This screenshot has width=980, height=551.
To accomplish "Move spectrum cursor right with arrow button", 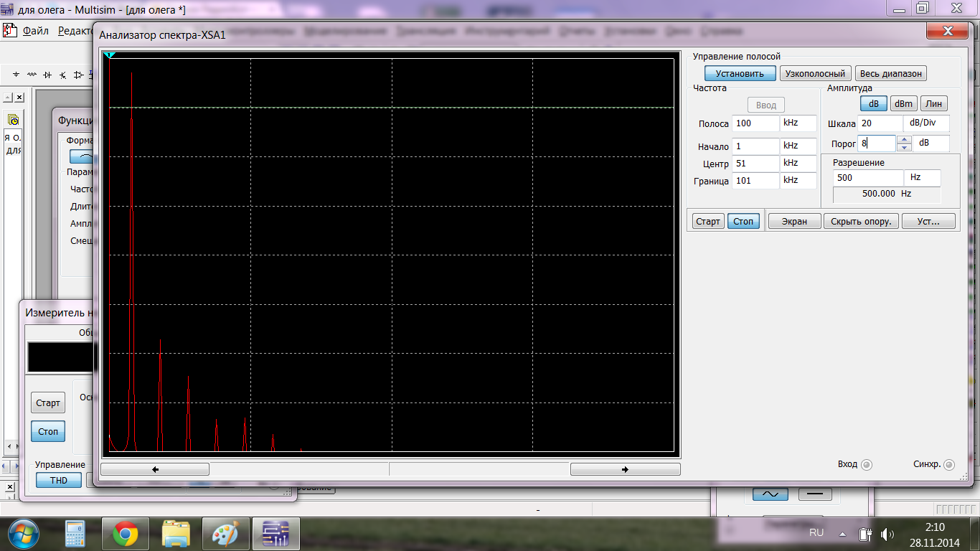I will pyautogui.click(x=625, y=469).
